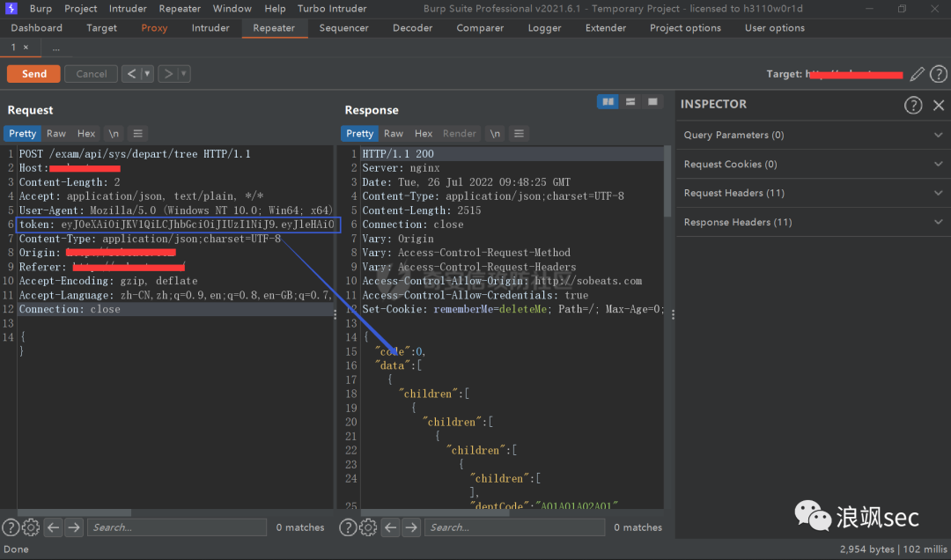The width and height of the screenshot is (951, 560).
Task: Go to next request in history
Action: pyautogui.click(x=168, y=73)
